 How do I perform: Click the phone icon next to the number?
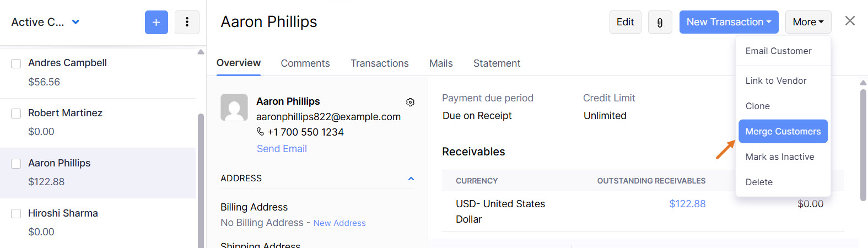(x=261, y=132)
